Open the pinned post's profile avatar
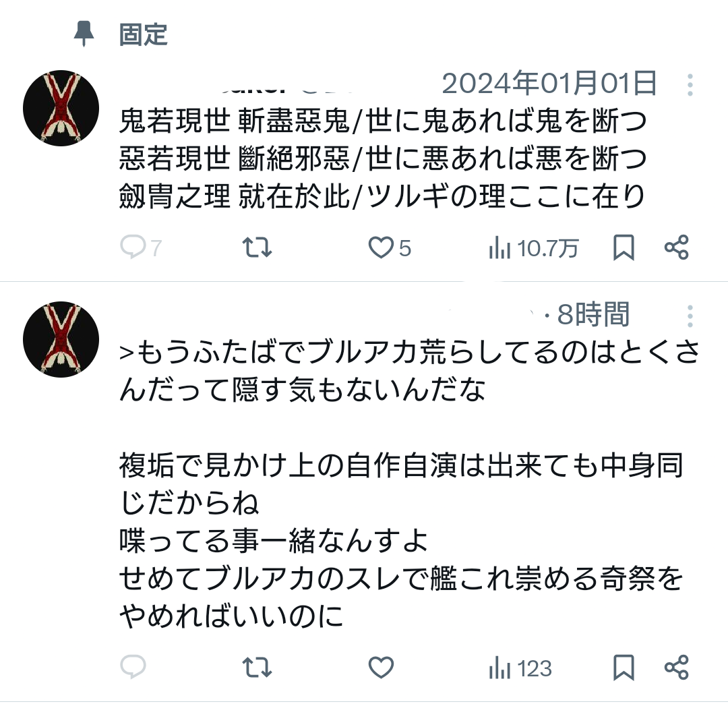Screen dimensions: 728x704 61,108
